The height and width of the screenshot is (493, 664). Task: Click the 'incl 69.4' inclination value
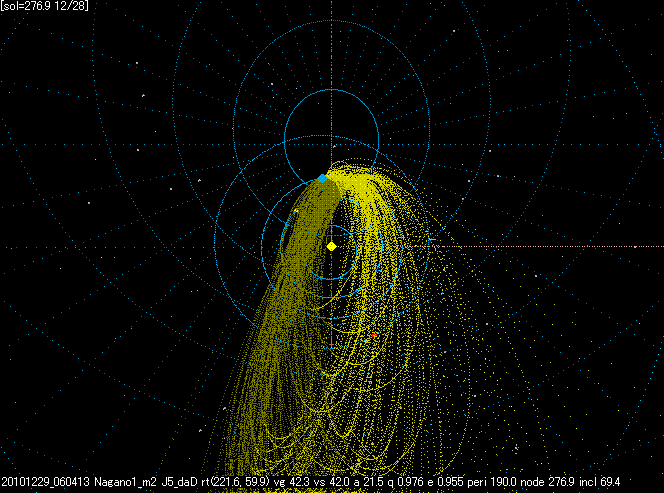(600, 482)
